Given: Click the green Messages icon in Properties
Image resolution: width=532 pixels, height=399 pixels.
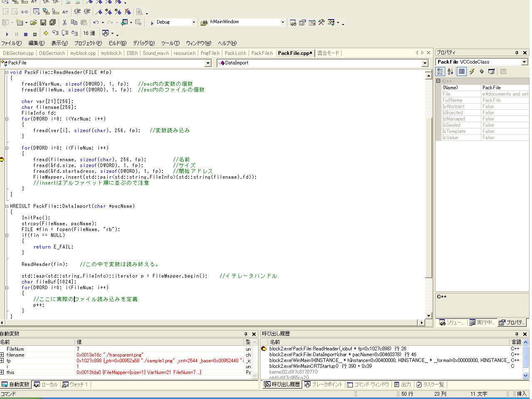Looking at the screenshot, I should 482,71.
